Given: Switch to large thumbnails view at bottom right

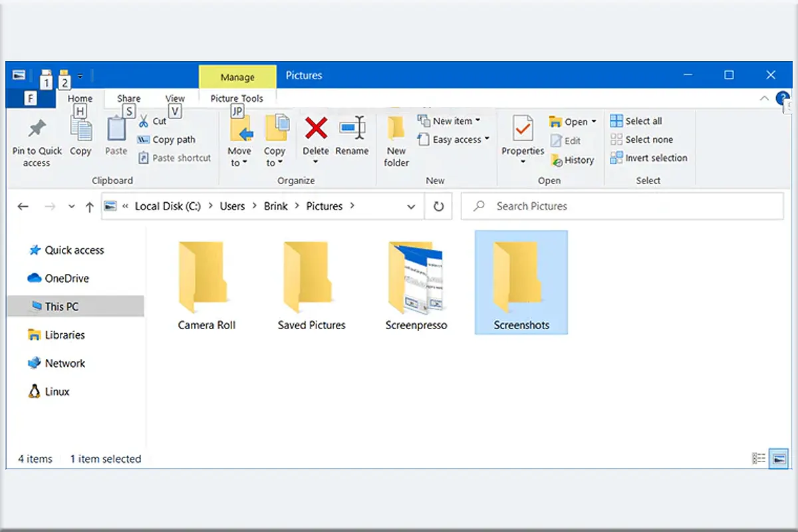Looking at the screenshot, I should pyautogui.click(x=777, y=458).
